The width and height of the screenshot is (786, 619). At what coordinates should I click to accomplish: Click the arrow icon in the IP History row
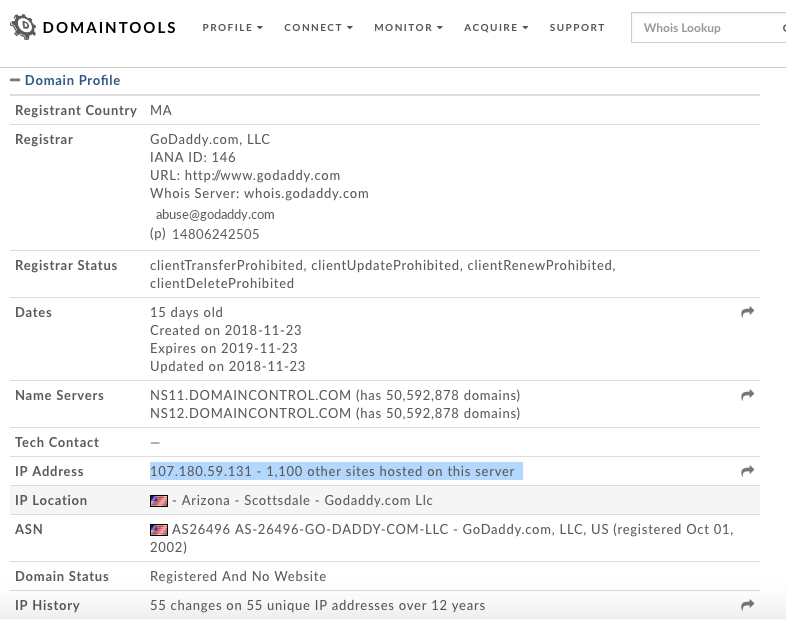[747, 605]
